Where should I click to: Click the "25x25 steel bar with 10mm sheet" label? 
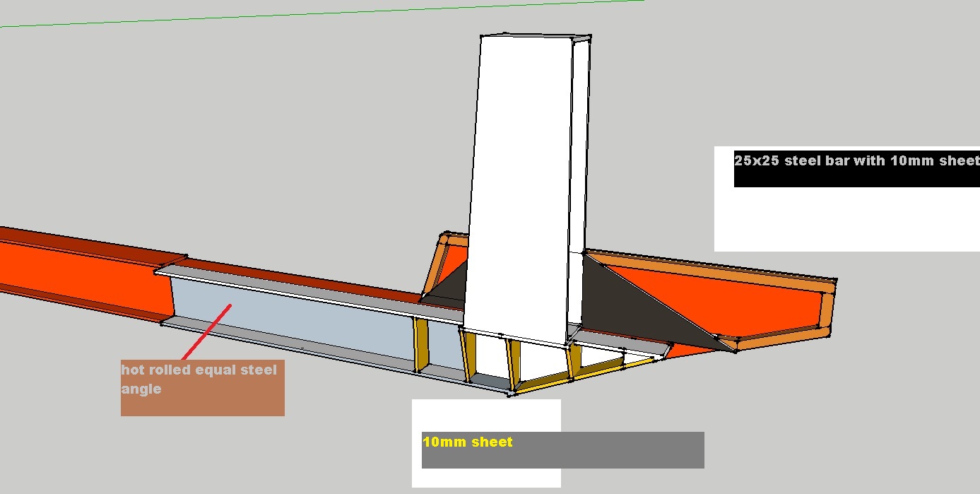click(x=856, y=161)
